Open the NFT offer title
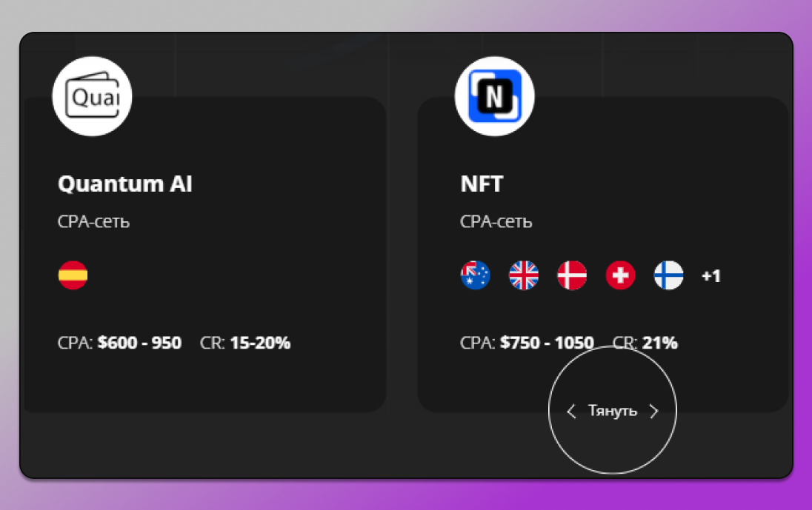 click(x=482, y=184)
